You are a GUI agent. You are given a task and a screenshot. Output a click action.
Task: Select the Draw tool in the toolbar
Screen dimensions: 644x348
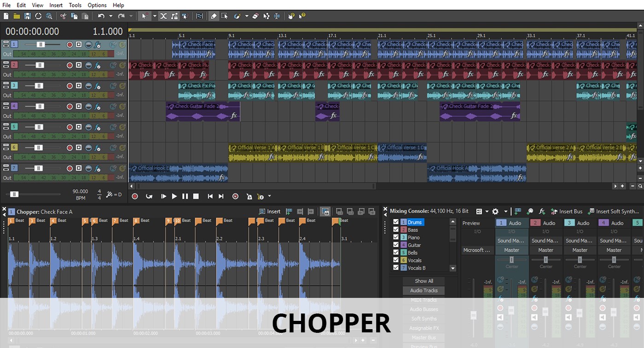pos(214,16)
